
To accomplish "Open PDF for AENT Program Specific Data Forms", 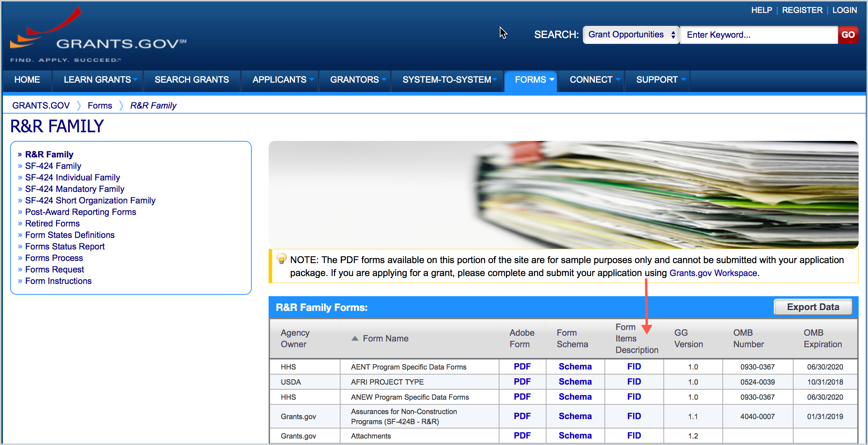I will pos(522,366).
